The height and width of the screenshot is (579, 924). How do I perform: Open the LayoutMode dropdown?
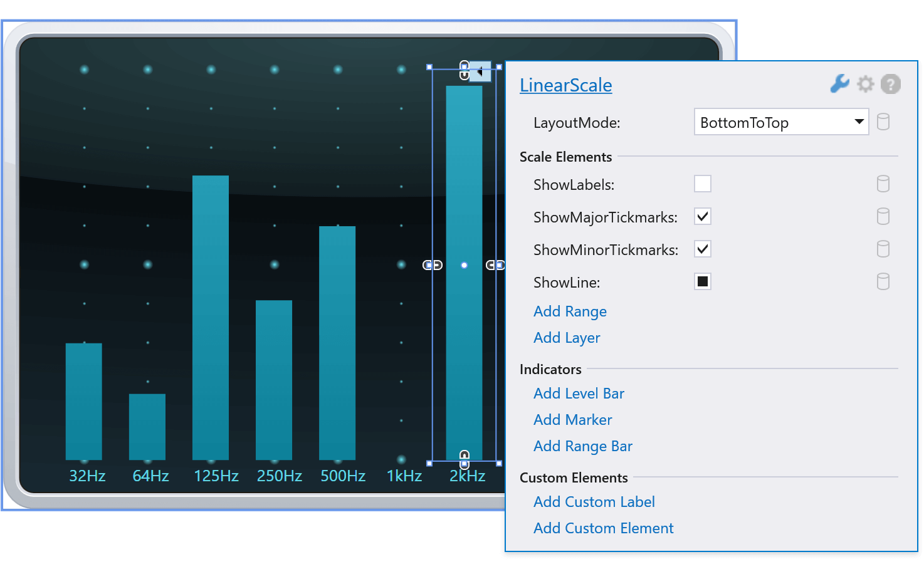tap(859, 122)
